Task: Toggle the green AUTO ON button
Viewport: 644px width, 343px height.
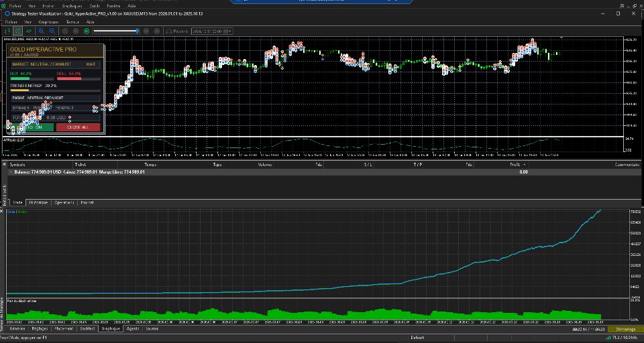Action: click(32, 127)
